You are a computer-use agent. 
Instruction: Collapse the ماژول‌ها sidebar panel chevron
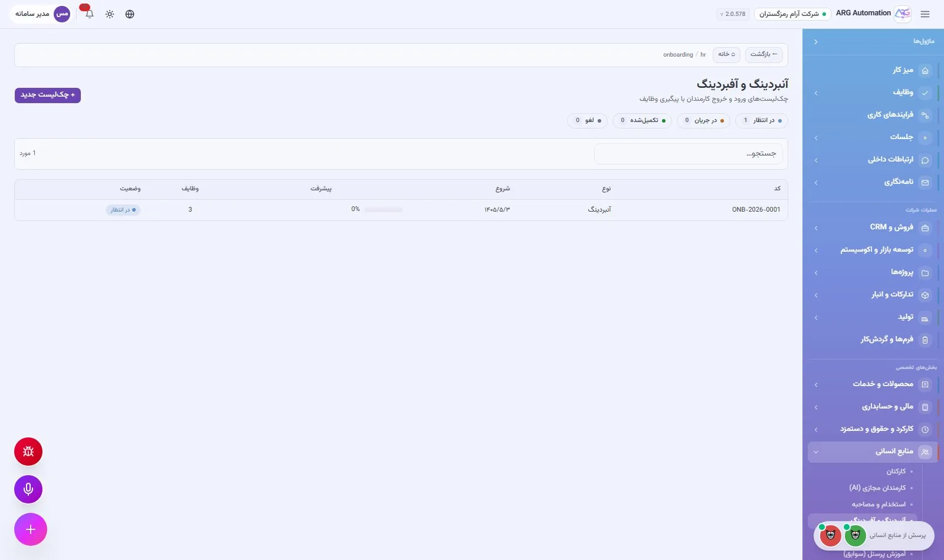pyautogui.click(x=816, y=42)
